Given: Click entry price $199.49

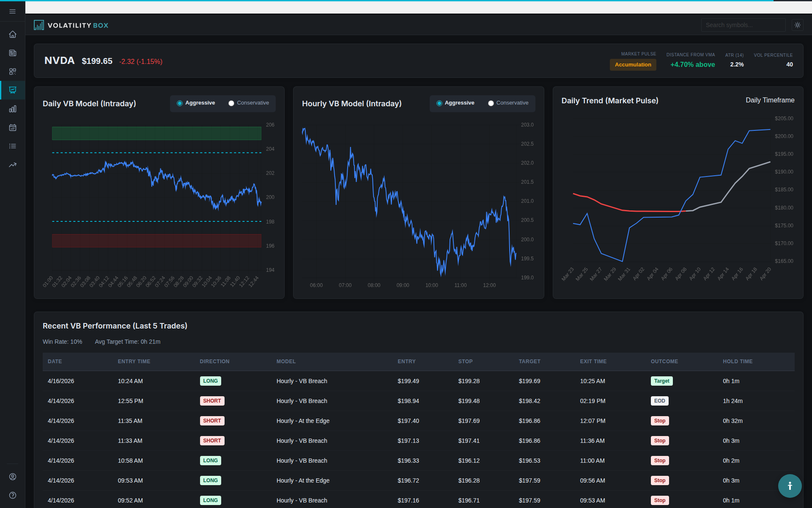Looking at the screenshot, I should click(408, 381).
